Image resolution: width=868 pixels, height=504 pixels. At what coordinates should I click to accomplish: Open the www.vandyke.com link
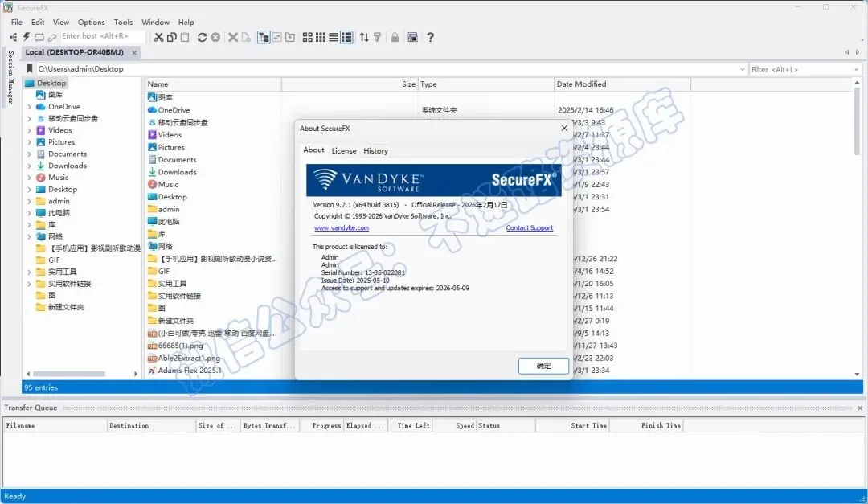coord(342,227)
